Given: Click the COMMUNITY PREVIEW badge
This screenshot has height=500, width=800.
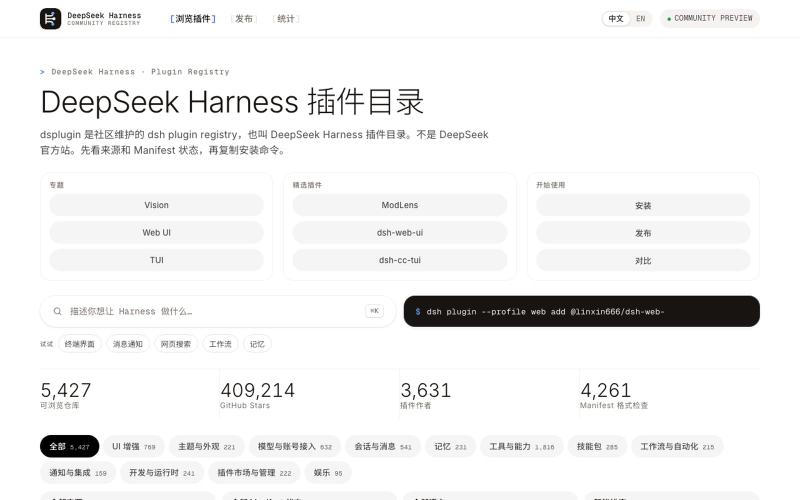Looking at the screenshot, I should 710,18.
